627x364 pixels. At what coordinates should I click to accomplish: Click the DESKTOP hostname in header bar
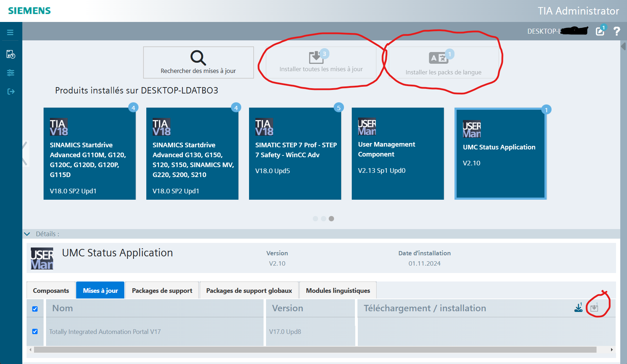[558, 31]
